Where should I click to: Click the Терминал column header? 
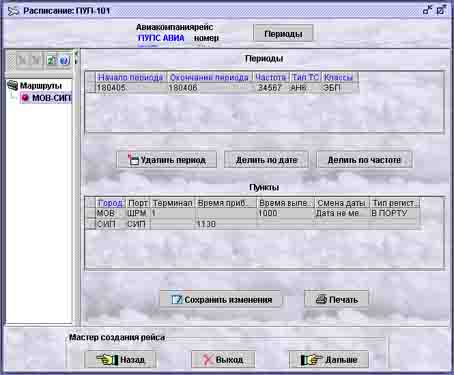[x=172, y=203]
